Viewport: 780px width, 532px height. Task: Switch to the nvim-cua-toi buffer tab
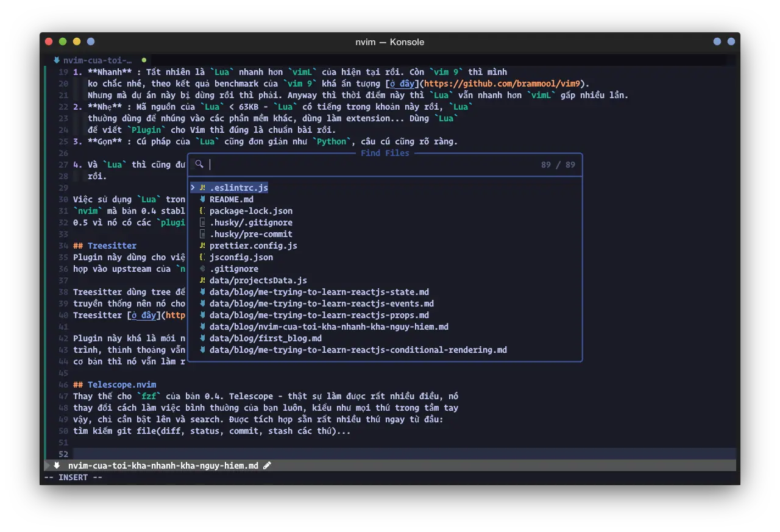pyautogui.click(x=97, y=60)
